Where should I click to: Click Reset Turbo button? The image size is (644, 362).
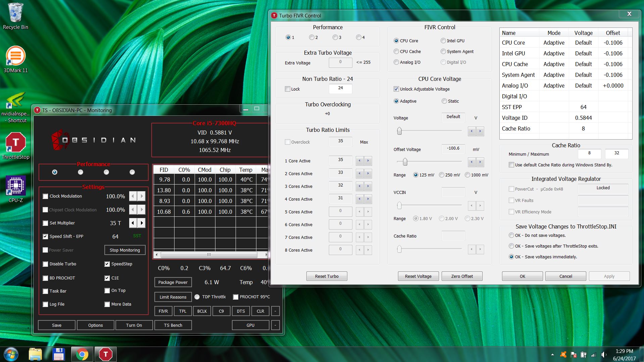327,276
